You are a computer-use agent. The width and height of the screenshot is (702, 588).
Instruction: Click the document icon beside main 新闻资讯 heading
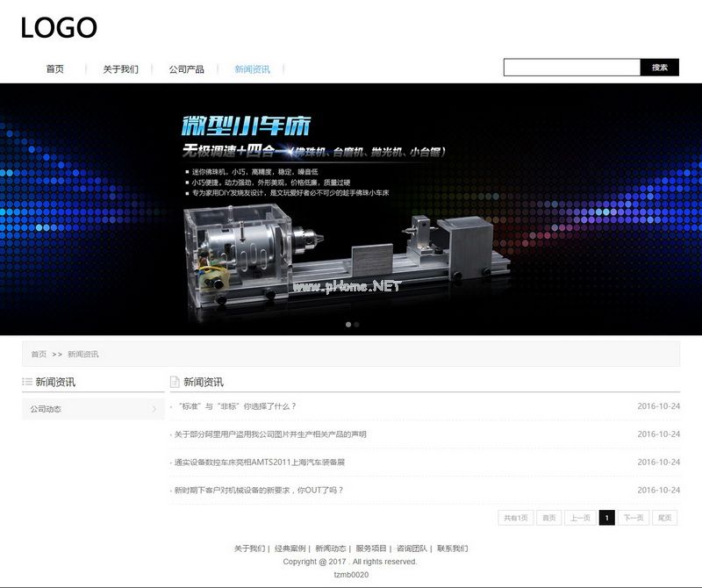[x=175, y=382]
